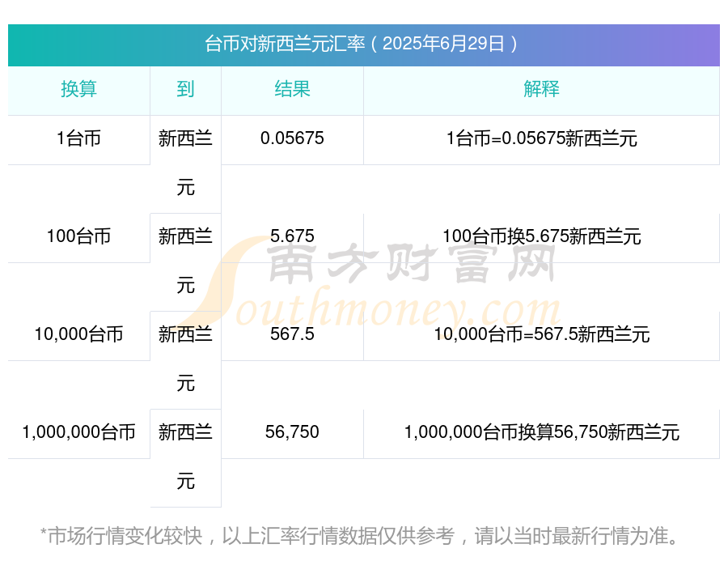Image resolution: width=728 pixels, height=561 pixels.
Task: Click the result value 0.05675
Action: [292, 138]
